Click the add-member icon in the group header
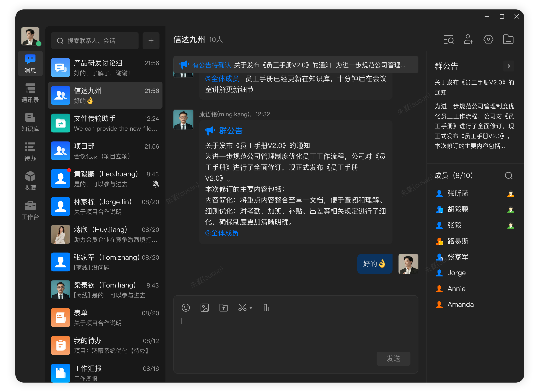This screenshot has width=539, height=392. point(468,40)
